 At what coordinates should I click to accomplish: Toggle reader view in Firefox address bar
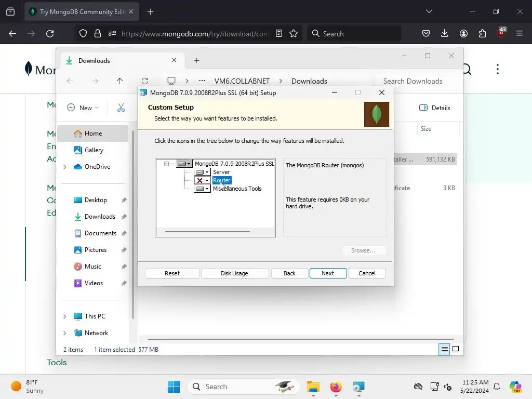point(279,34)
